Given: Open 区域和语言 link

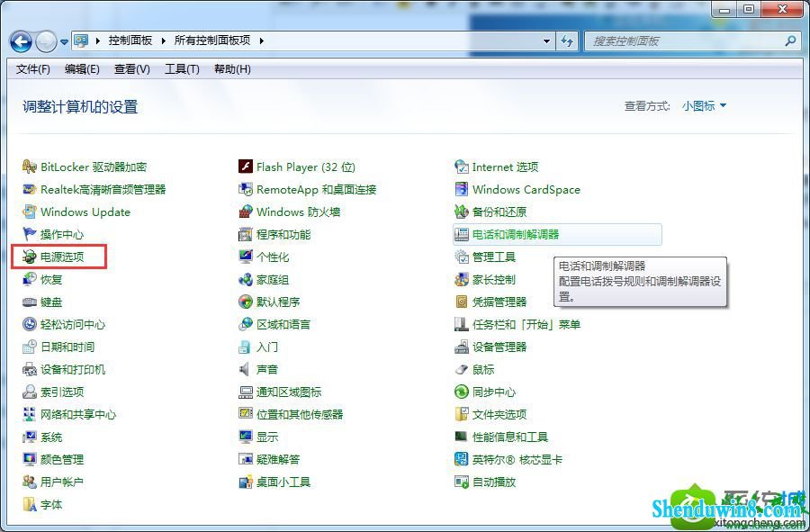Looking at the screenshot, I should pyautogui.click(x=283, y=324).
